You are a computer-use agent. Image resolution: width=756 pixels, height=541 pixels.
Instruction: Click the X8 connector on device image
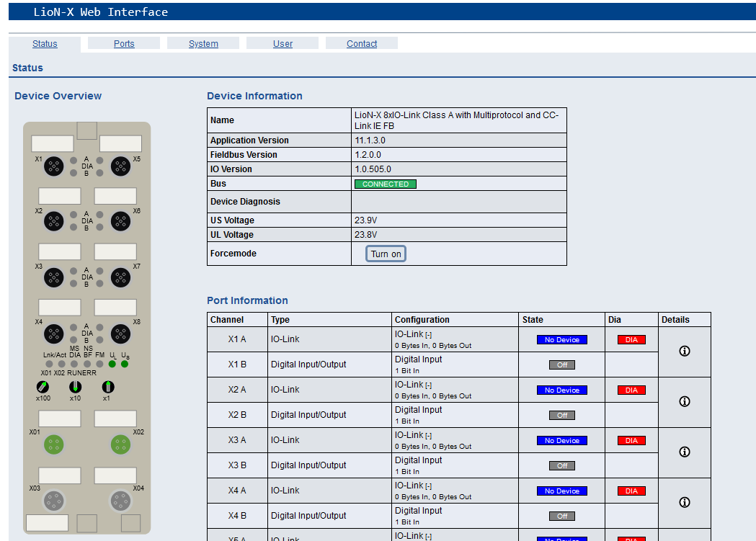pos(120,334)
